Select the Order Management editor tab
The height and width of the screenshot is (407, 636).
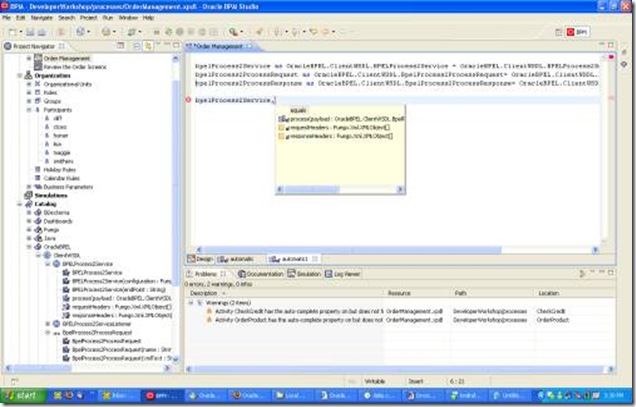click(x=219, y=46)
